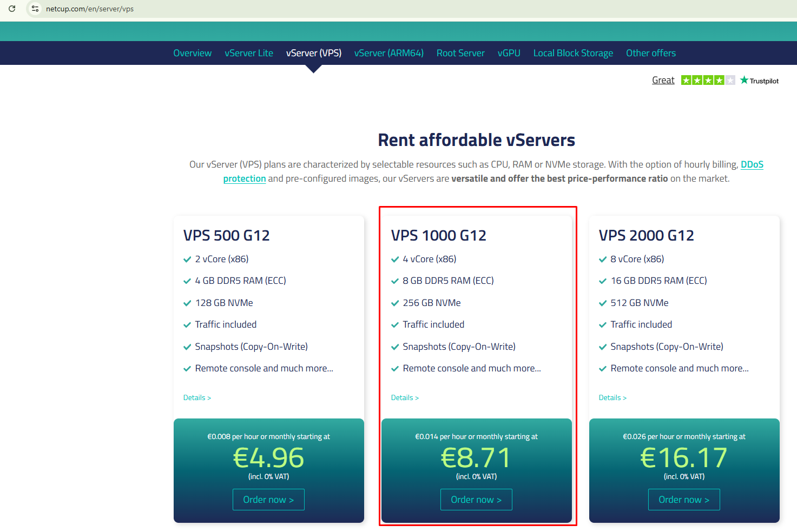The image size is (797, 532).
Task: Open the Other offers tab
Action: (x=650, y=53)
